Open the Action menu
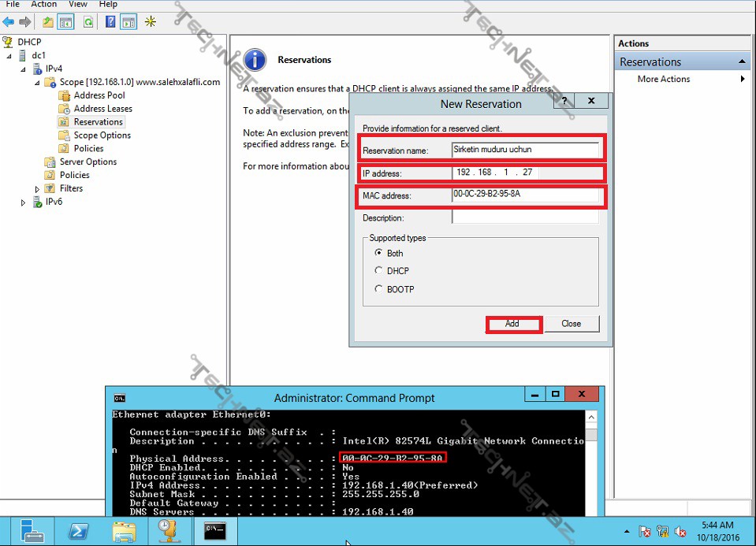The width and height of the screenshot is (756, 546). pyautogui.click(x=44, y=5)
